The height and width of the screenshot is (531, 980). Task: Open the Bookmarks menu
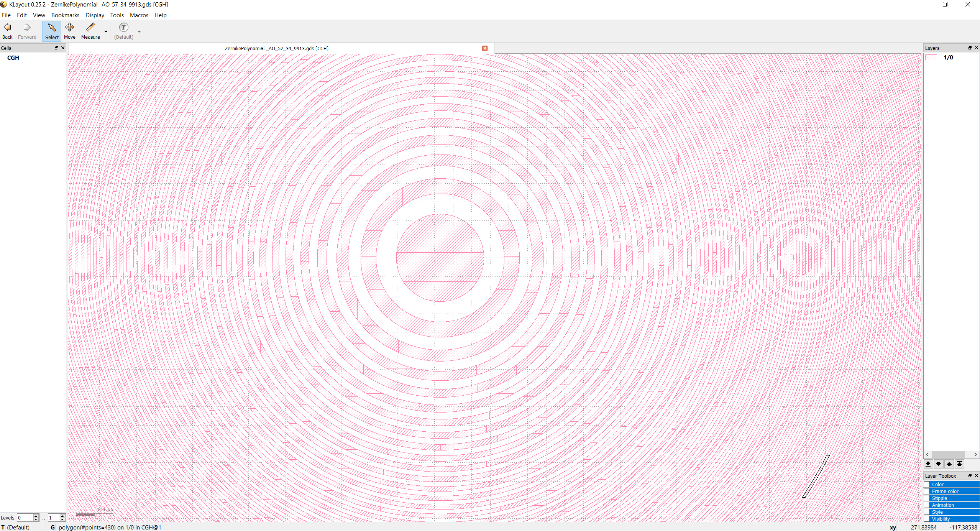tap(65, 15)
